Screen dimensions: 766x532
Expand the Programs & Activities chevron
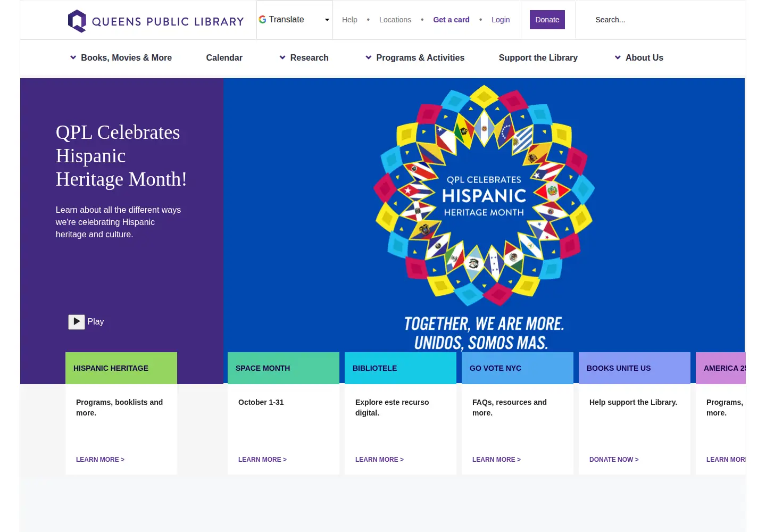(368, 57)
